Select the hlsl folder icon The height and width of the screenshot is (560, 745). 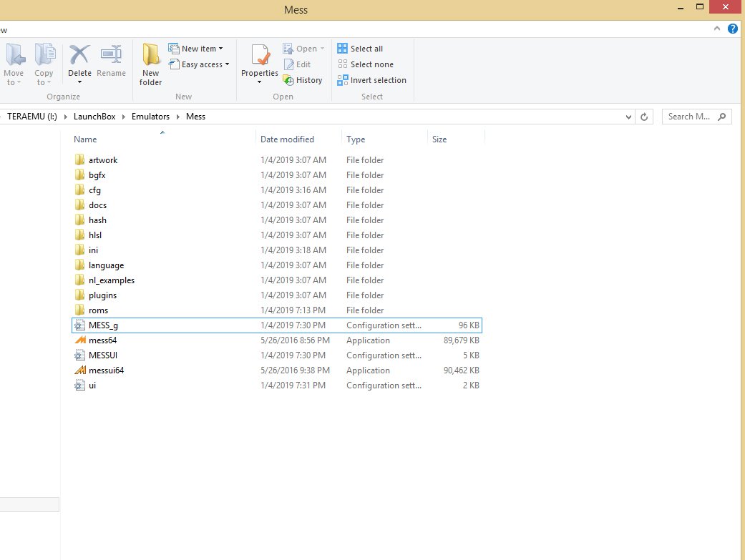click(80, 235)
